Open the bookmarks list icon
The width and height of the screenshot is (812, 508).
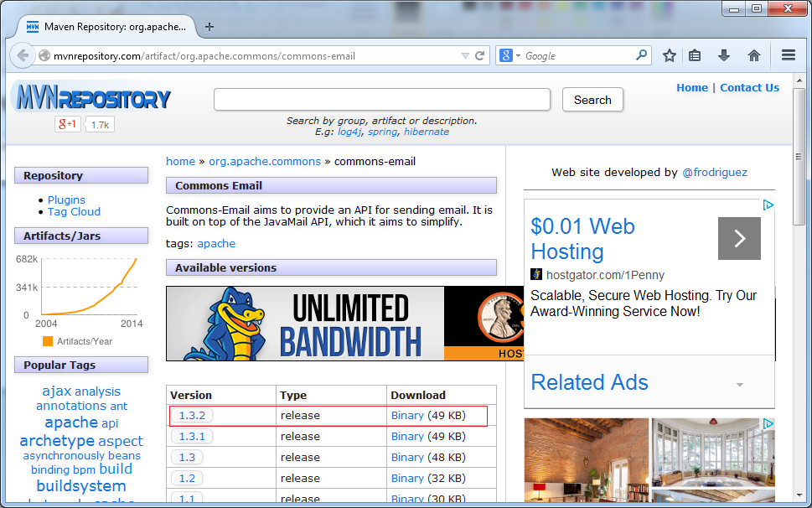click(x=695, y=55)
